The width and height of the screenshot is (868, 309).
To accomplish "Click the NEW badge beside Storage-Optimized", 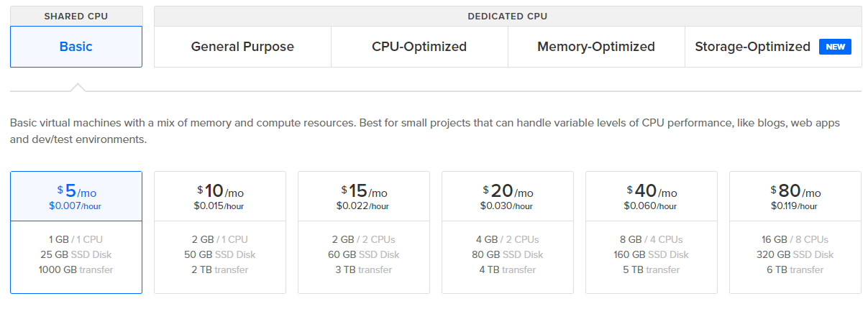I will [x=835, y=47].
